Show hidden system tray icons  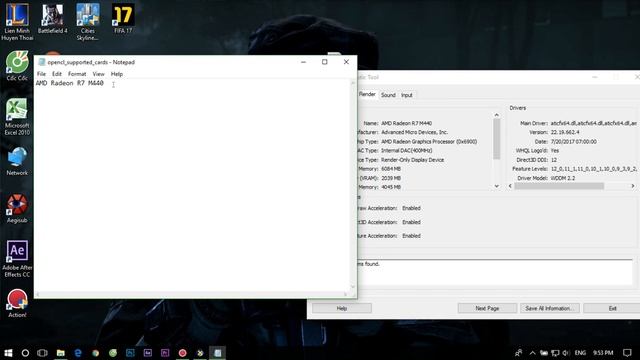pos(532,353)
